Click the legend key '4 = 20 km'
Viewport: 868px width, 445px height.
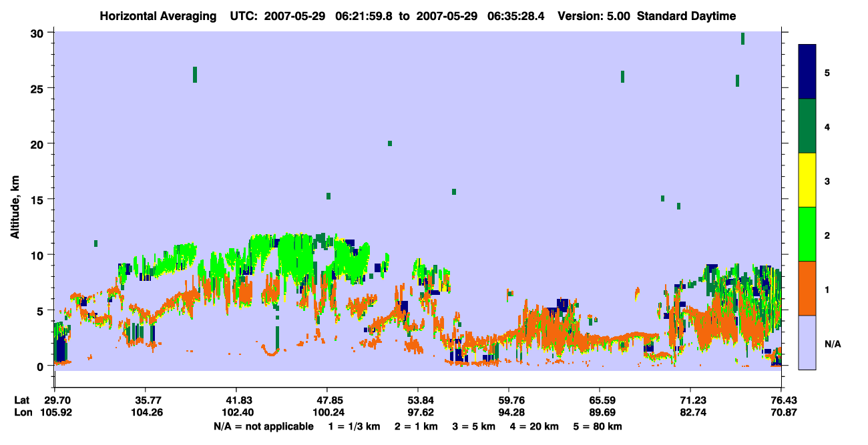tap(534, 426)
